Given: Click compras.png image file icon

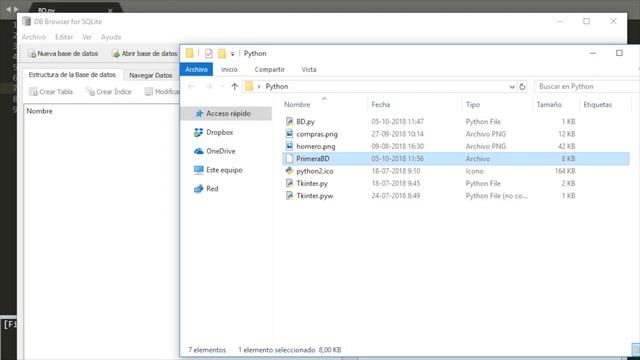Looking at the screenshot, I should pos(289,133).
